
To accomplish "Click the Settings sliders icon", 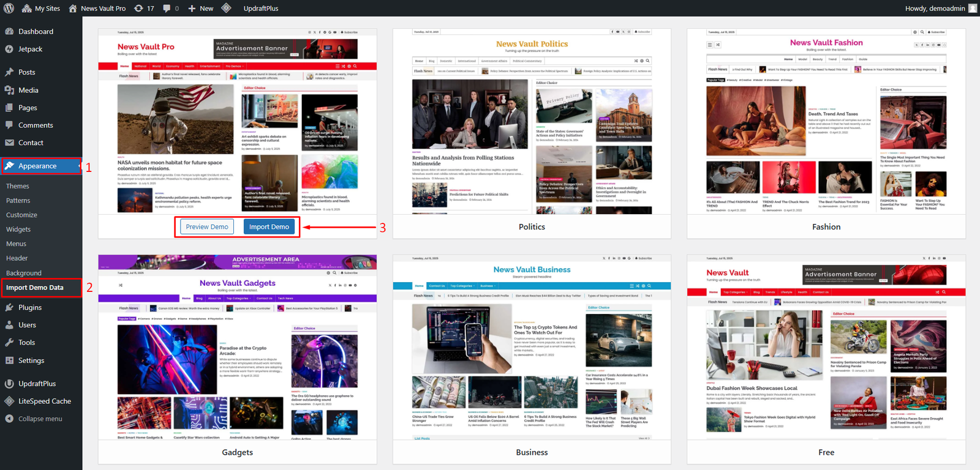I will coord(9,360).
